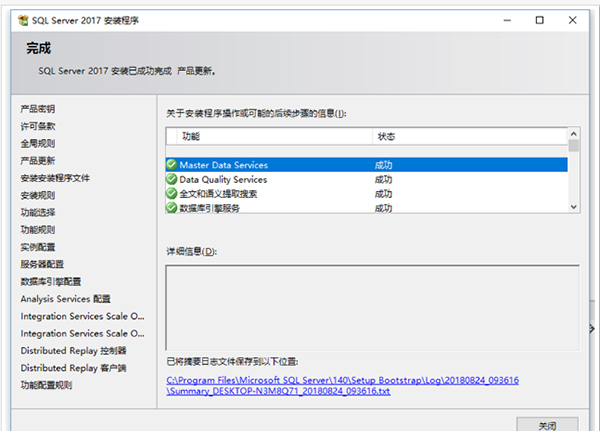Open the Setup Bootstrap log folder link
Screen dimensions: 600x431
[343, 380]
